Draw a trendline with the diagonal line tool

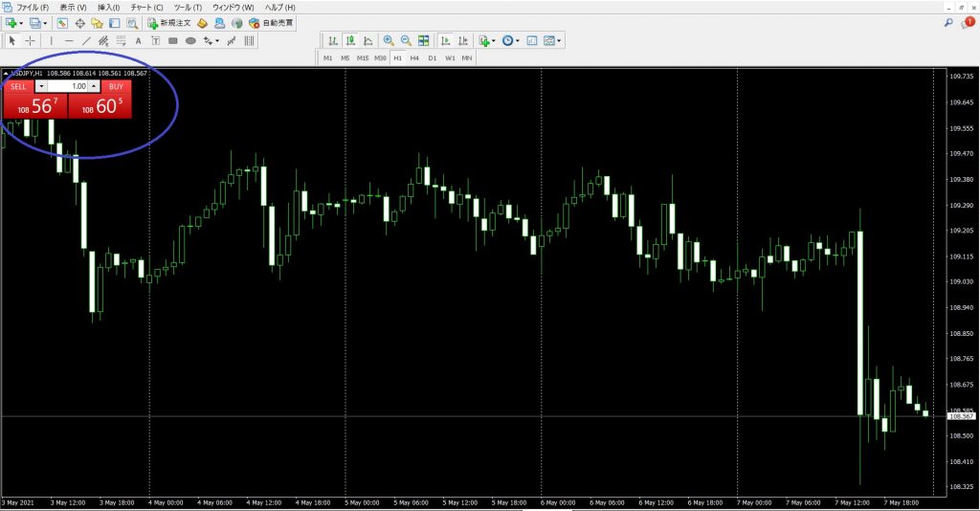click(x=87, y=41)
